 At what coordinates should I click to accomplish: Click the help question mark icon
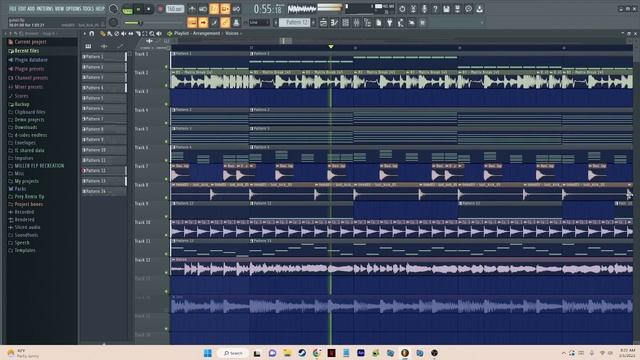click(435, 9)
